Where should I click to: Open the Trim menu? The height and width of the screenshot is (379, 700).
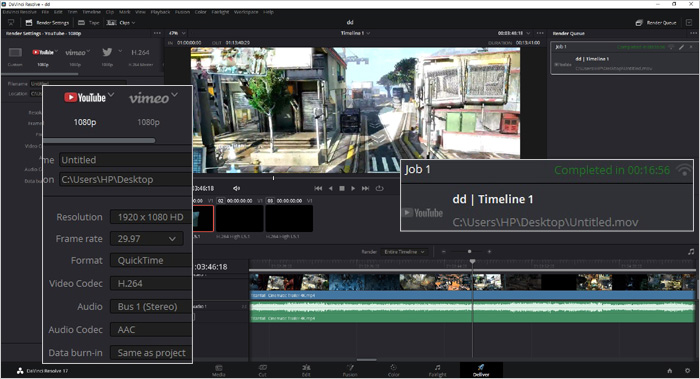click(x=72, y=12)
